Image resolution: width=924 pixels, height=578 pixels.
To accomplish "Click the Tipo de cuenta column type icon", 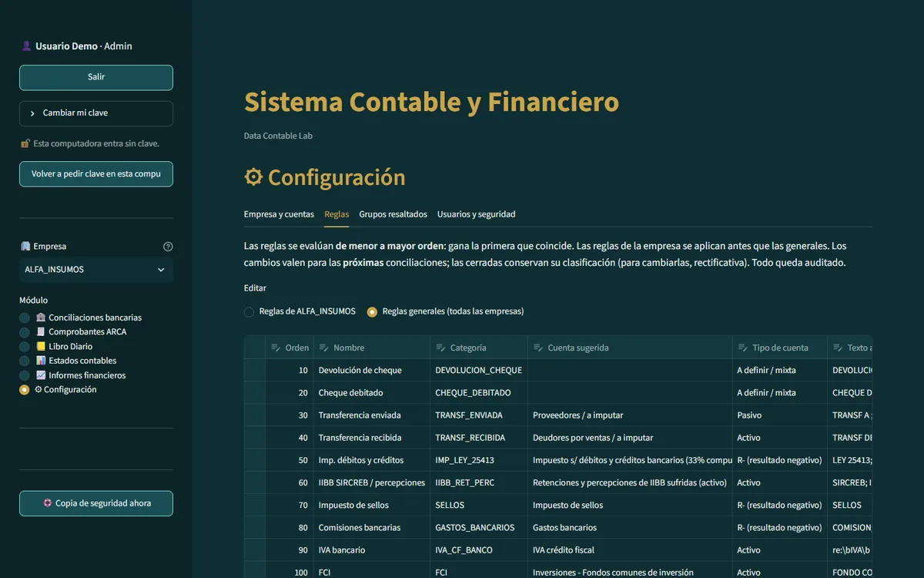I will [742, 348].
